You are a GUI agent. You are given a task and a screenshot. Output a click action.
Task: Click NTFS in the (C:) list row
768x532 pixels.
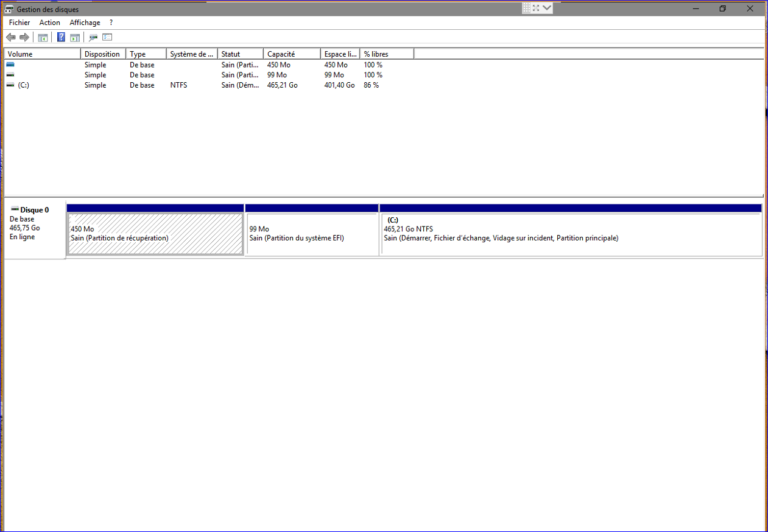[179, 85]
